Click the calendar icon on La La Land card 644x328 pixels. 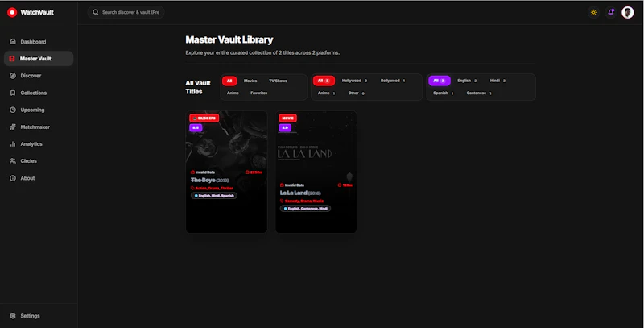(282, 185)
